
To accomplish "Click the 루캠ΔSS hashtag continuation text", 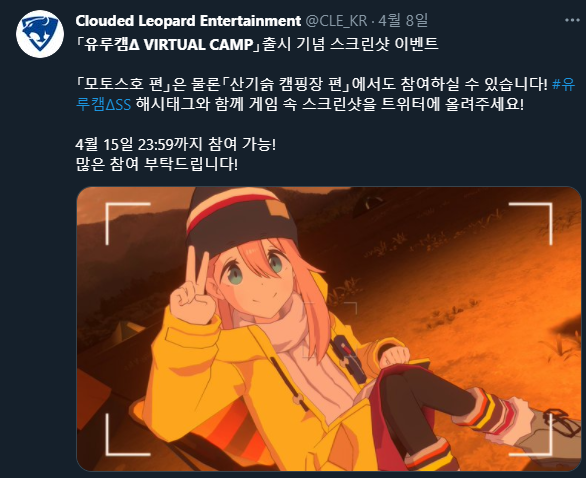I will [x=103, y=104].
